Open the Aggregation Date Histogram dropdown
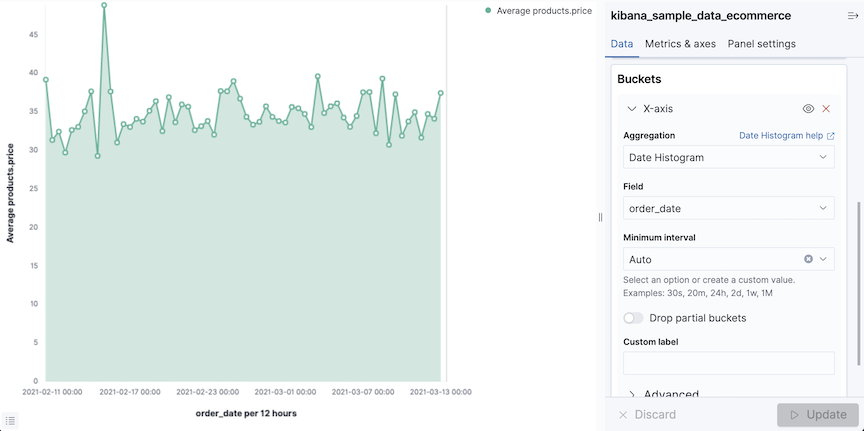 [x=728, y=157]
